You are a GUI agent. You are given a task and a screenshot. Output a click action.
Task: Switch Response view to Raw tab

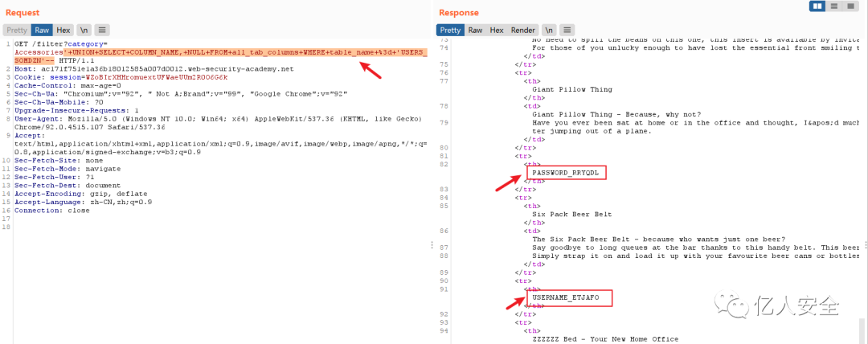476,30
